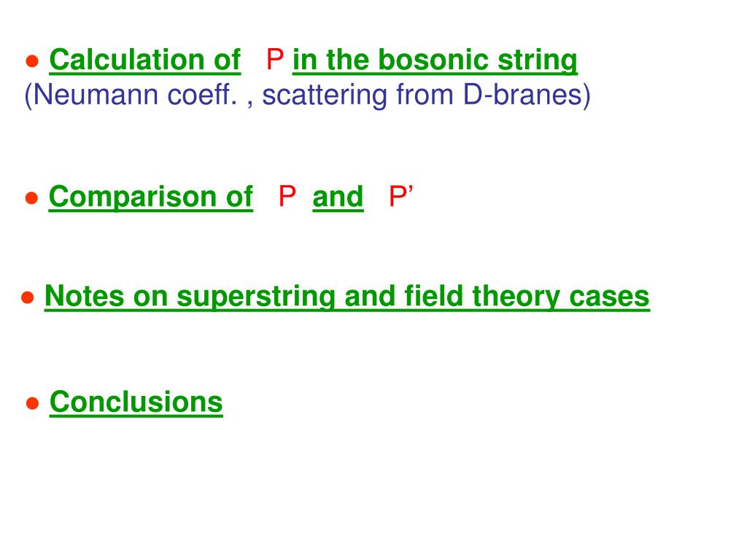Click the orange bullet beside "Conclusions"
747x560 pixels.
coord(32,404)
